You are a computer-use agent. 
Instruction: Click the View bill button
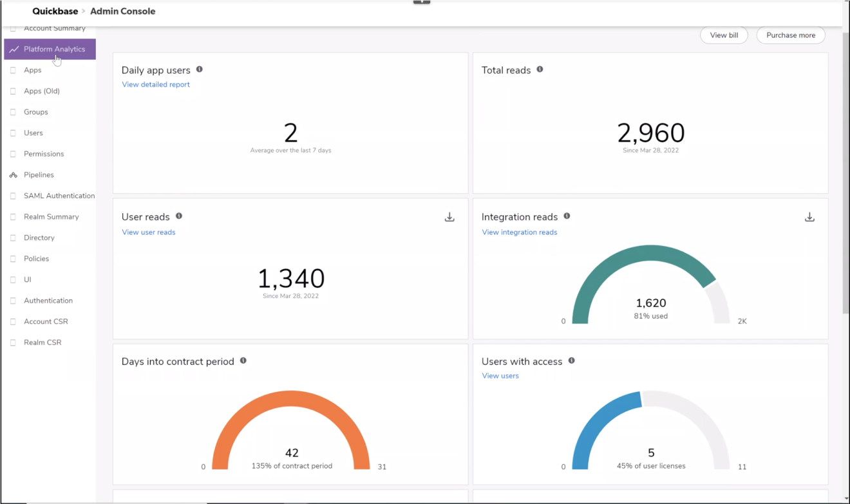pos(723,35)
